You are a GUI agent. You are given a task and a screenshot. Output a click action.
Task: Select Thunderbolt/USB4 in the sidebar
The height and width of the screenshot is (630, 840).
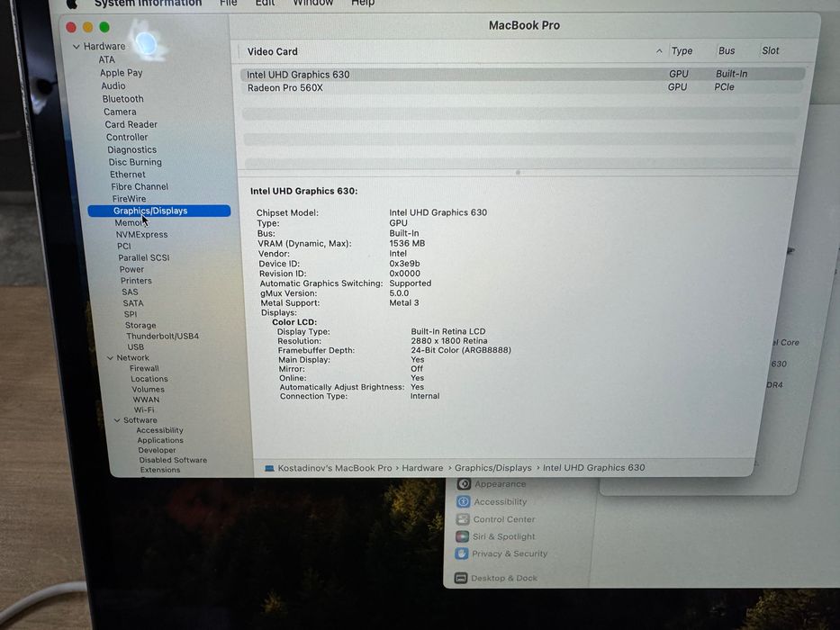[162, 337]
